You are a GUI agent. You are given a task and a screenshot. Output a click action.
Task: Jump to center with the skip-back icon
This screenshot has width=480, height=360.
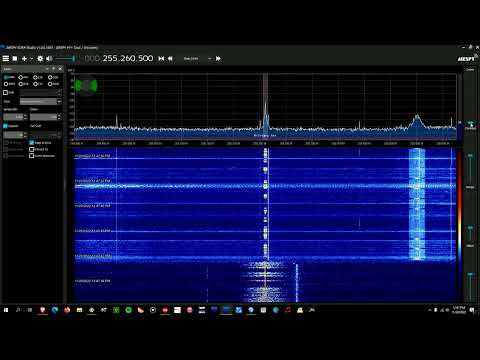[161, 59]
